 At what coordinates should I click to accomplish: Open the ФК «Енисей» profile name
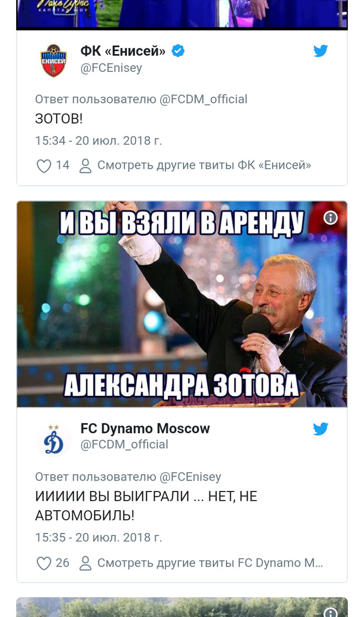point(123,51)
